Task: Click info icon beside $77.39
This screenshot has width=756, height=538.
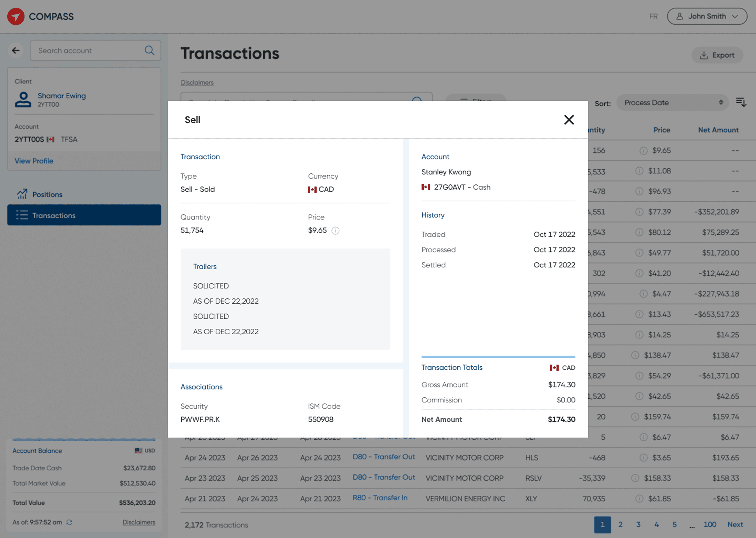Action: pyautogui.click(x=639, y=212)
